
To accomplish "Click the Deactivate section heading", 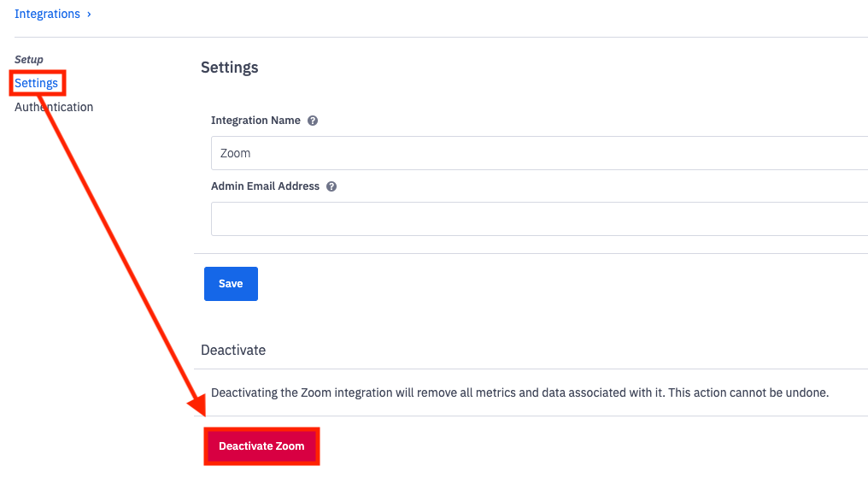I will [x=233, y=351].
